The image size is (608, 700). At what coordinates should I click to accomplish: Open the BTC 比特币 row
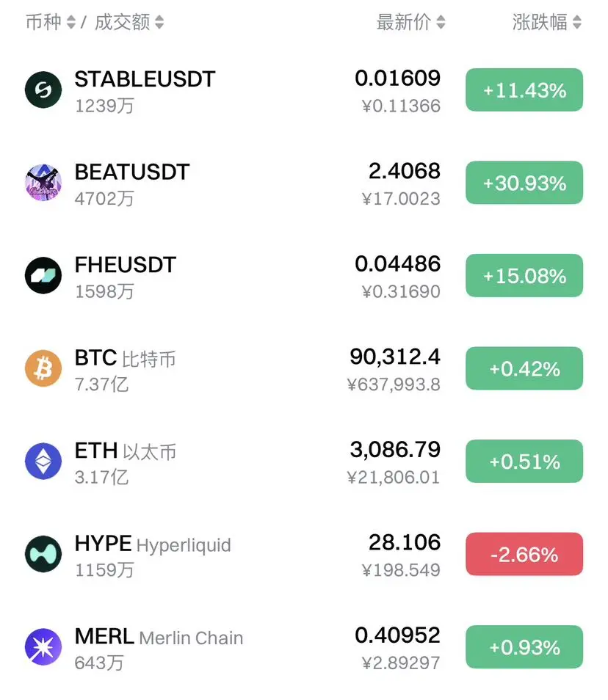[304, 370]
